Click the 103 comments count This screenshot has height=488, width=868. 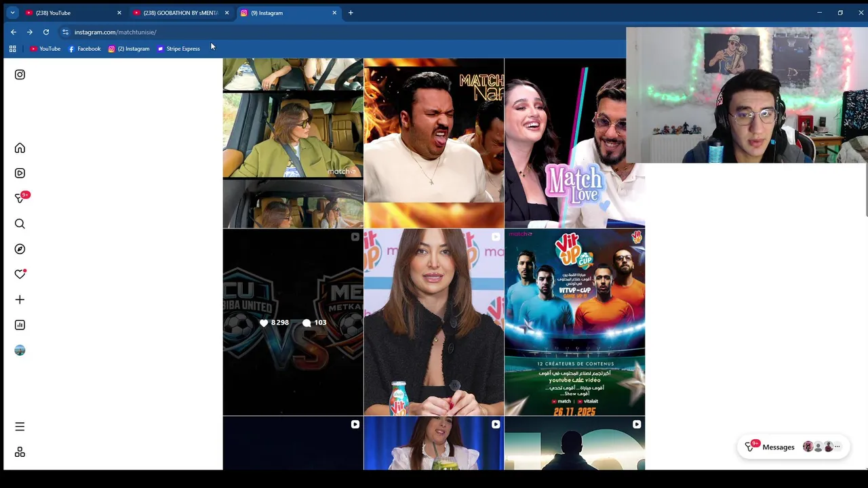click(315, 323)
